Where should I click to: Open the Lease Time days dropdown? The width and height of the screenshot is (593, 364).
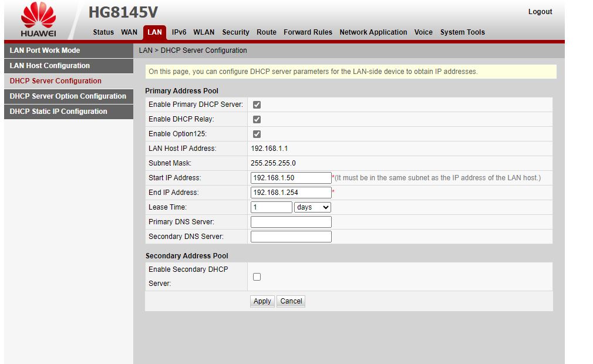[312, 207]
